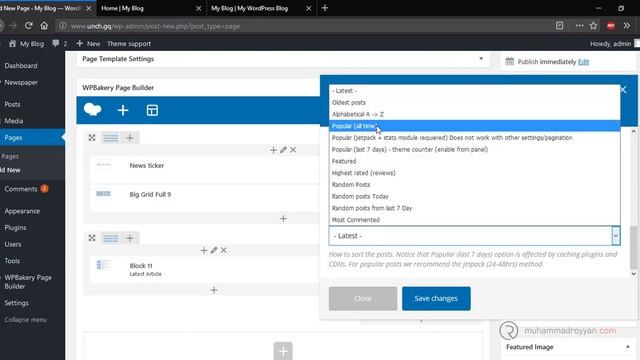Pick Popular (last 7 days) theme counter option
640x360 pixels.
coord(474,149)
